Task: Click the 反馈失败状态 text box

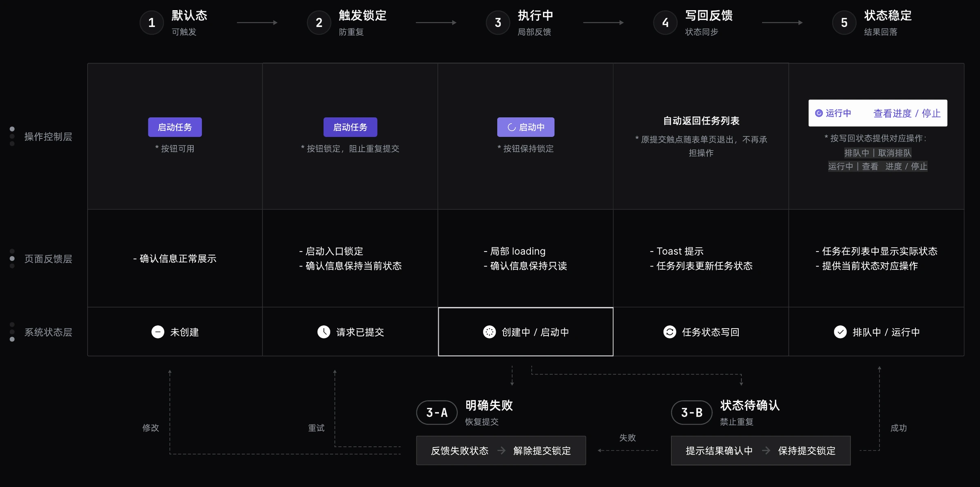Action: pos(460,451)
